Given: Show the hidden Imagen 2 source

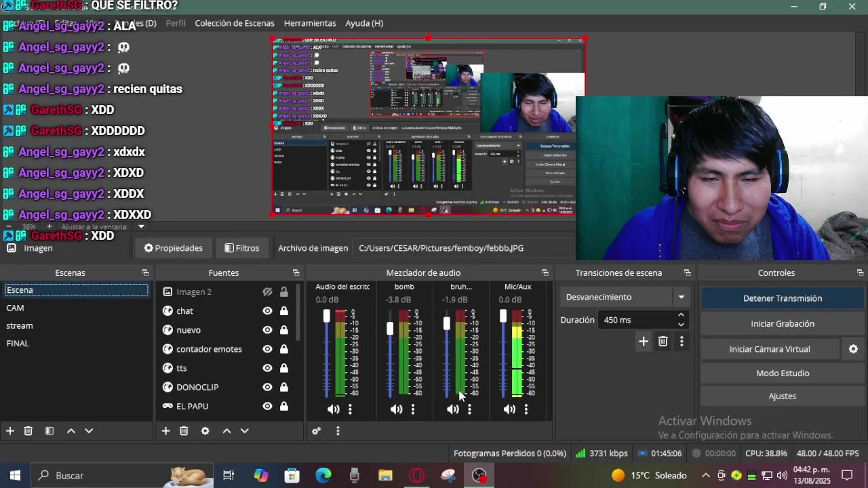Looking at the screenshot, I should click(x=267, y=291).
